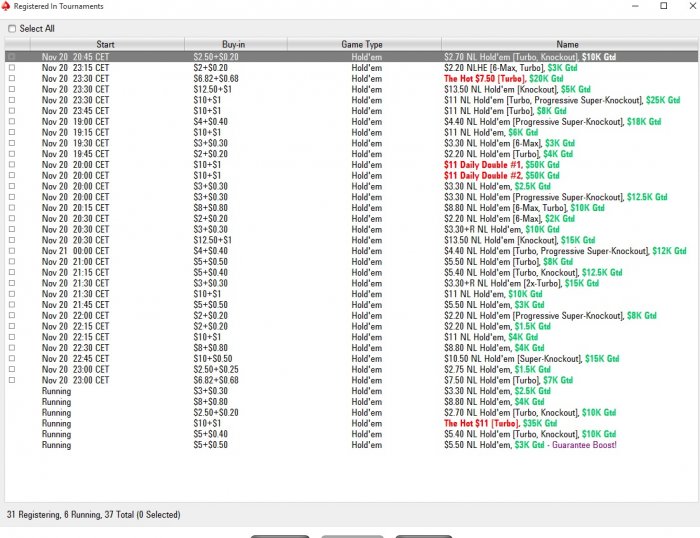Image resolution: width=700 pixels, height=538 pixels.
Task: Check the box for the 23:45 CET $11 Turbo row
Action: (x=12, y=111)
